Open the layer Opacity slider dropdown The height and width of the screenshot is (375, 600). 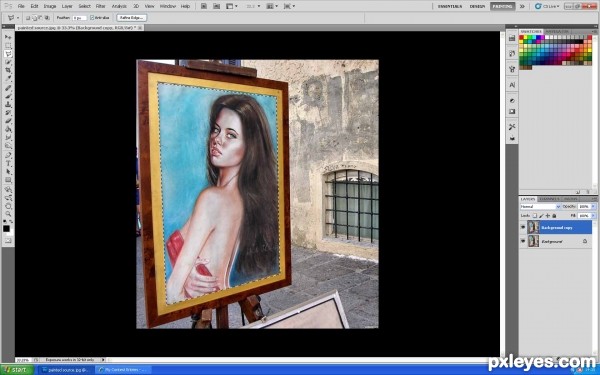pos(593,207)
